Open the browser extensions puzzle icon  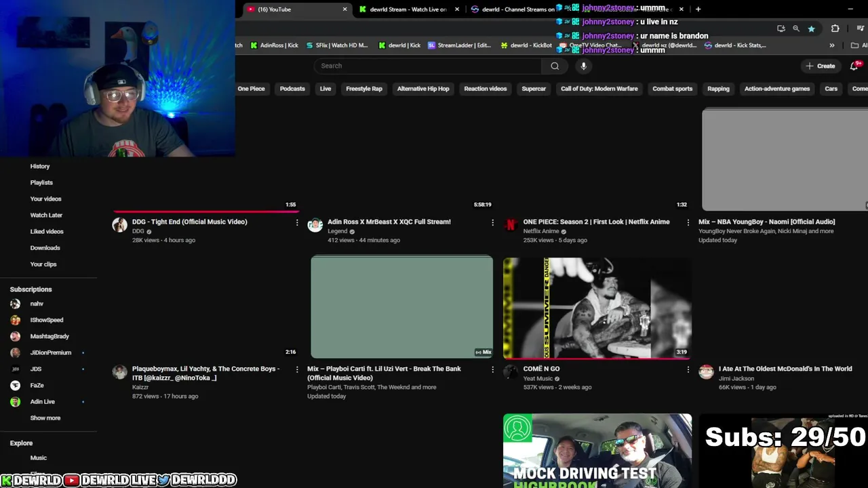click(835, 28)
